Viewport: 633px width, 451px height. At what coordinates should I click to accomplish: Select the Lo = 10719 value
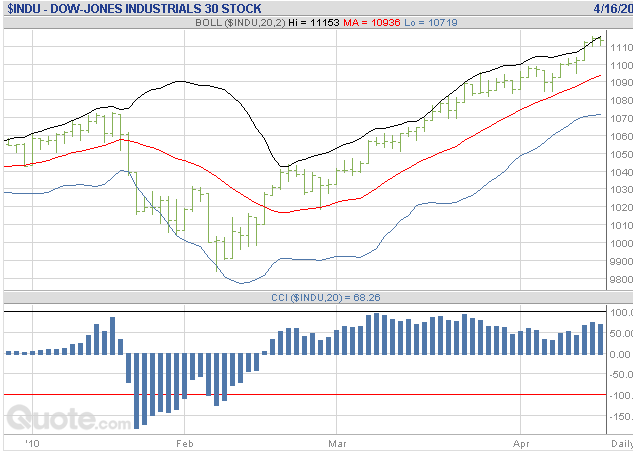pyautogui.click(x=431, y=23)
